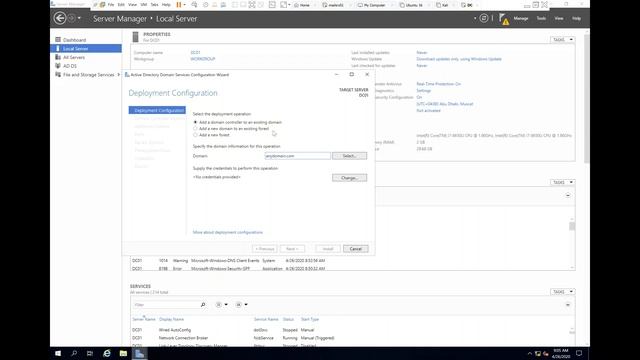Click the WORKGROUP link
This screenshot has width=640, height=360.
(x=203, y=59)
